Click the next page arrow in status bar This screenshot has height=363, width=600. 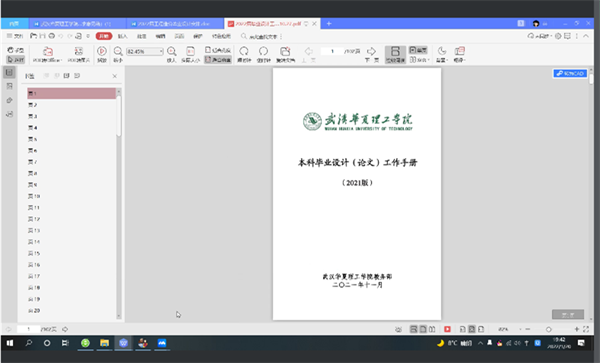(x=65, y=329)
